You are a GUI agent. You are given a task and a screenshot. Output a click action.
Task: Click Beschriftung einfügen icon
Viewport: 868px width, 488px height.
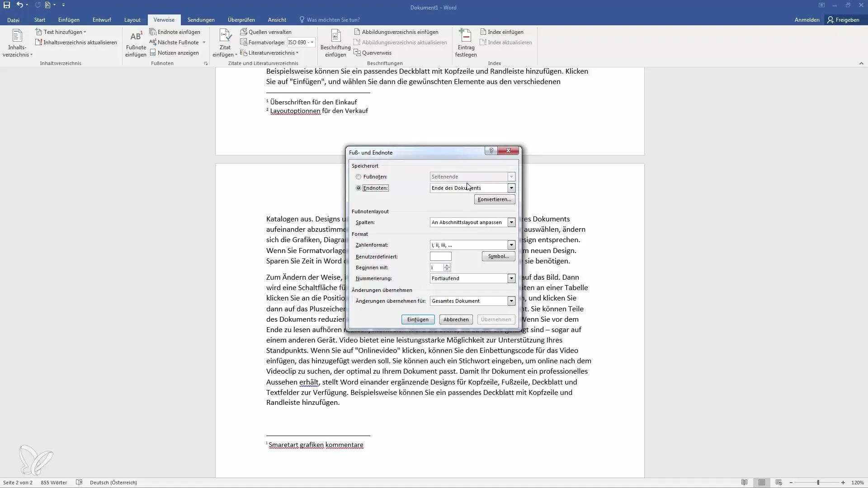pyautogui.click(x=335, y=35)
